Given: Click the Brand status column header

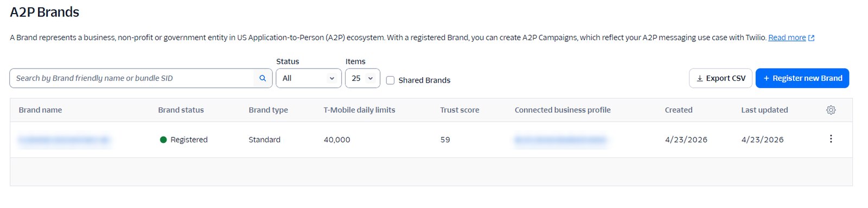Looking at the screenshot, I should [x=181, y=110].
